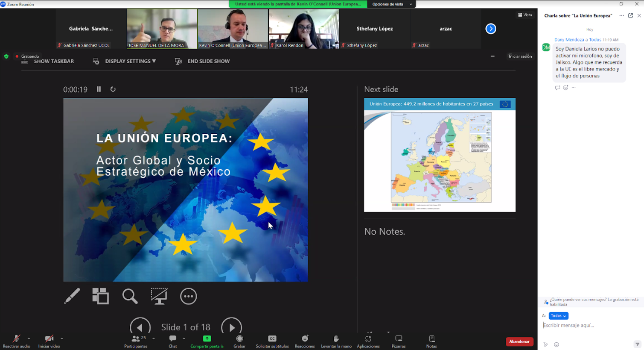Click Reactivar audio microphone icon
The image size is (644, 350).
click(16, 338)
